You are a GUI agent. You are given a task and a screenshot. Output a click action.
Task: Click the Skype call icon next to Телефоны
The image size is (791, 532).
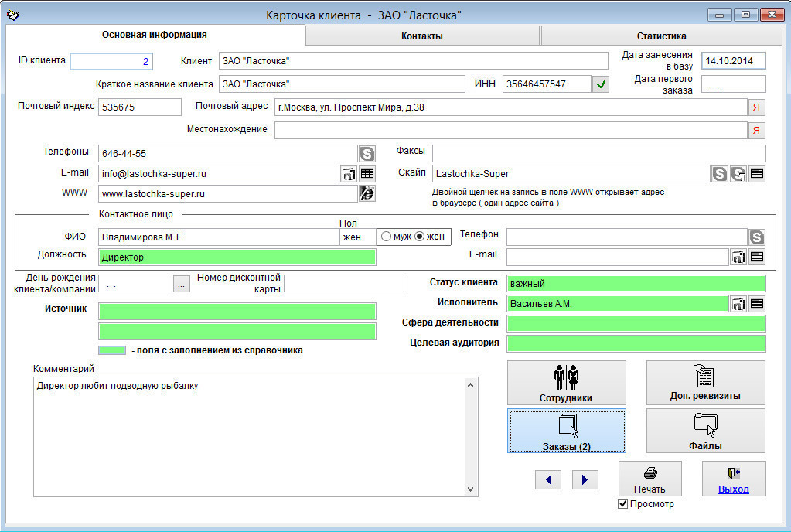pos(367,154)
